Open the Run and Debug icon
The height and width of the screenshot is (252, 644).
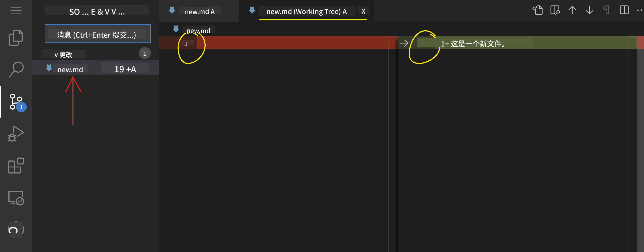16,134
